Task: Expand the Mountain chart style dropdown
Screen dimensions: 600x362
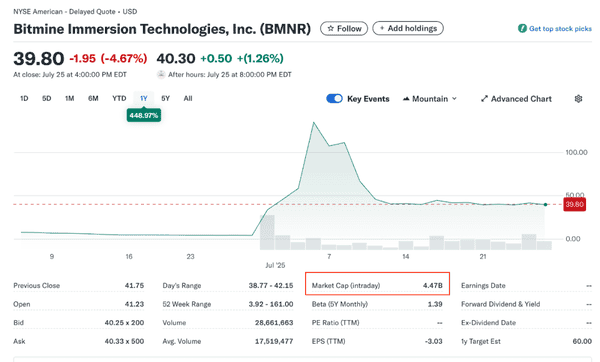Action: tap(430, 99)
